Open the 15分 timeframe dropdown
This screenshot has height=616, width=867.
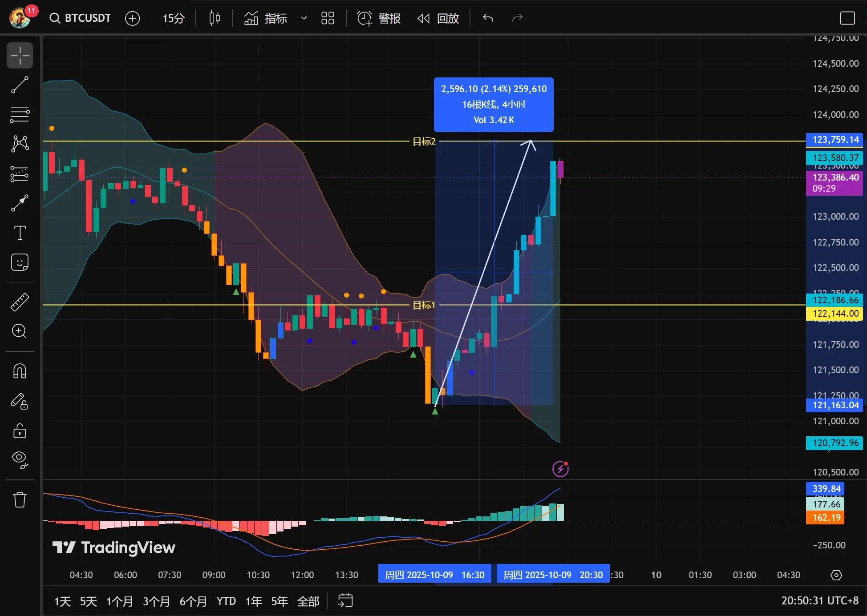173,18
